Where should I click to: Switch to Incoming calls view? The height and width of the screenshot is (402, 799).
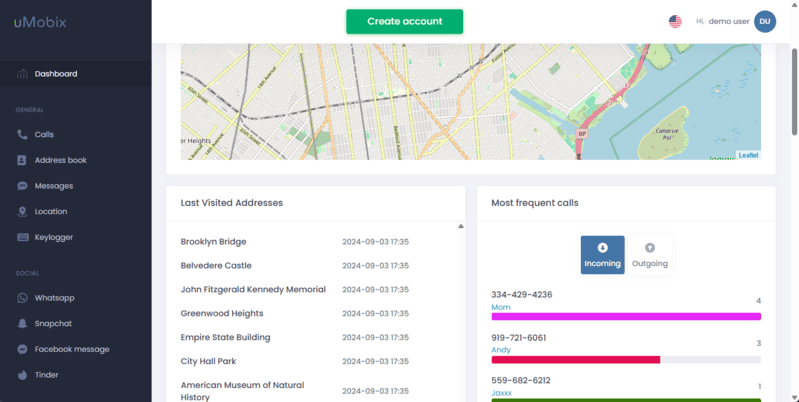(x=602, y=255)
